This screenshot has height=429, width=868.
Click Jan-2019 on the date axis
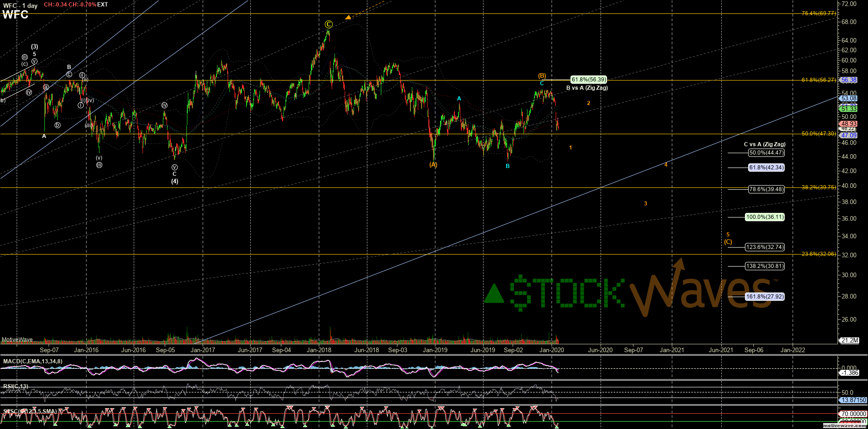pos(435,350)
